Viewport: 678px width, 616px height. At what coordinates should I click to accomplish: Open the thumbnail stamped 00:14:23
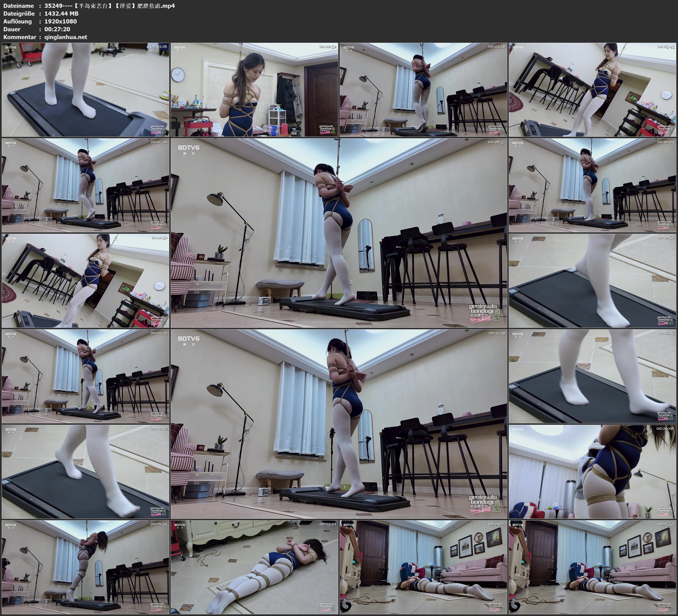[x=85, y=376]
